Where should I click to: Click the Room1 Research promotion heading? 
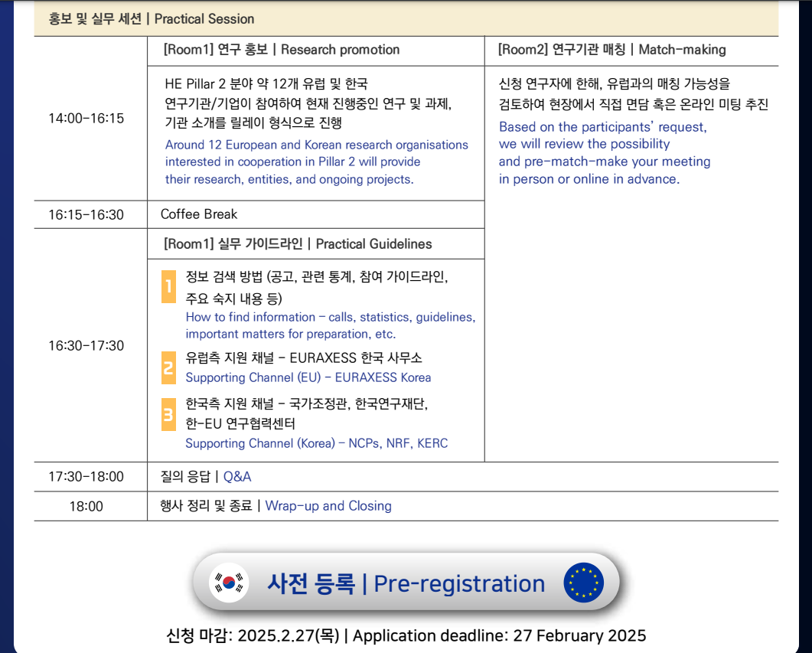282,50
